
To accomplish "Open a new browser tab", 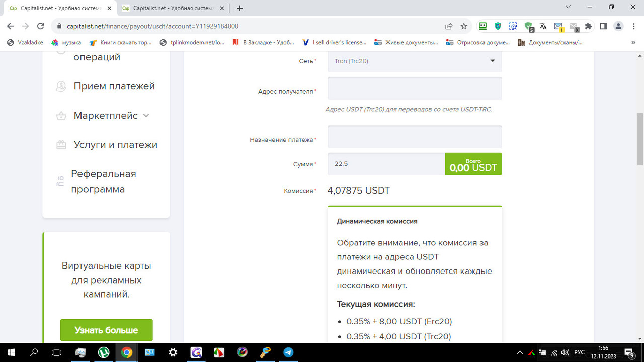I will tap(240, 8).
